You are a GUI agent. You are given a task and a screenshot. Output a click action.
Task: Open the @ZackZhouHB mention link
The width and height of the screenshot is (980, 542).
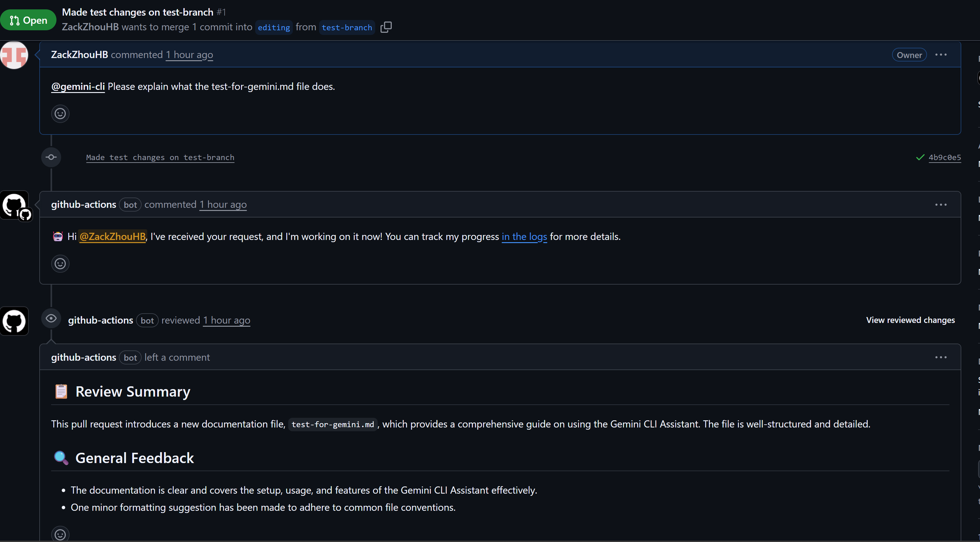(113, 237)
